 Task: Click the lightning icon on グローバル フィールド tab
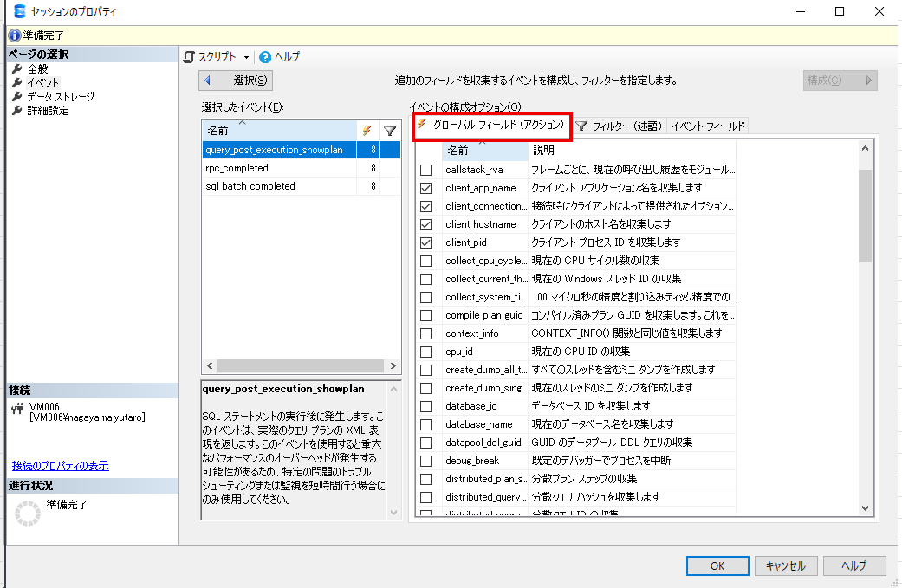[x=422, y=126]
